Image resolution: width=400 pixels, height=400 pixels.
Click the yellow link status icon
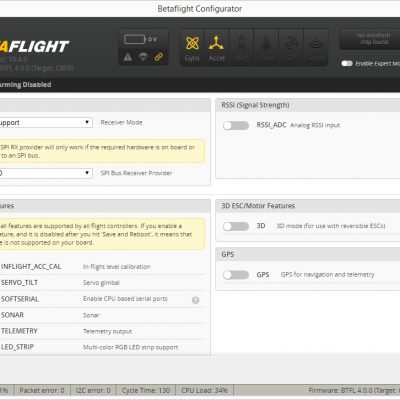(159, 57)
